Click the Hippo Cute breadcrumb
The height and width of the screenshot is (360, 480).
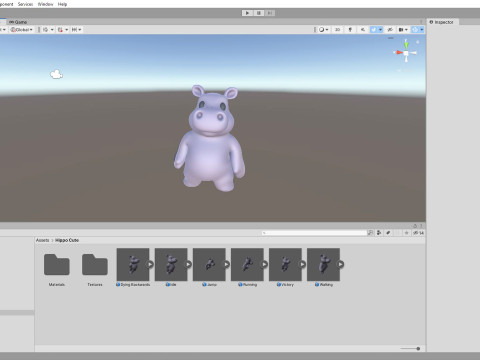click(x=67, y=240)
